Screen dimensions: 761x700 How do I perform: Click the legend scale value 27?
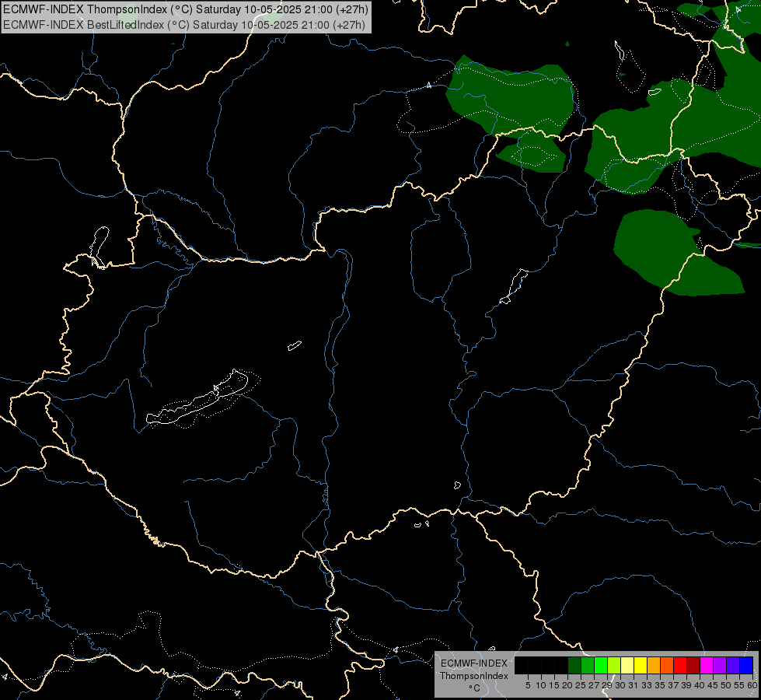pyautogui.click(x=594, y=685)
